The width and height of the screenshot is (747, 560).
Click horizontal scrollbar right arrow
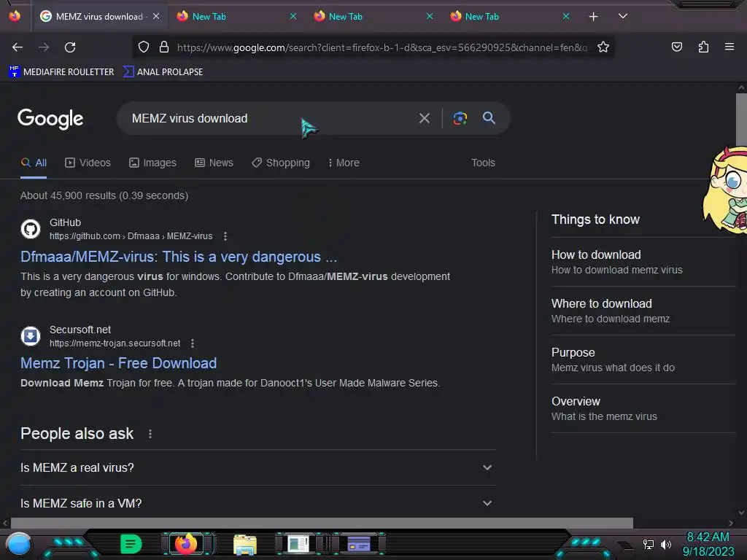tap(730, 523)
